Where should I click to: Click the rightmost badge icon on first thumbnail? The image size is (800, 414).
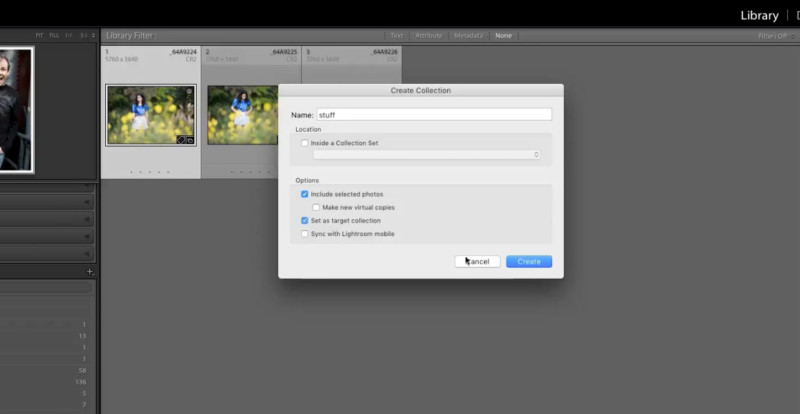tap(190, 139)
